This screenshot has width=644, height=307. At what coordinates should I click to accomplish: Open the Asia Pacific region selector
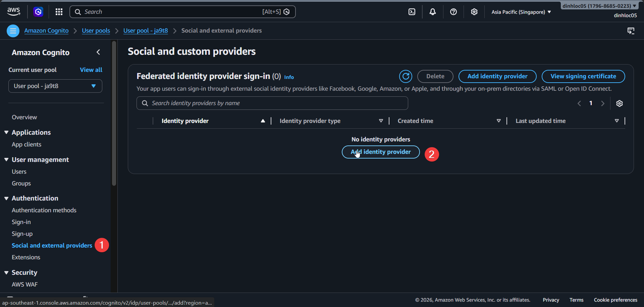click(521, 12)
